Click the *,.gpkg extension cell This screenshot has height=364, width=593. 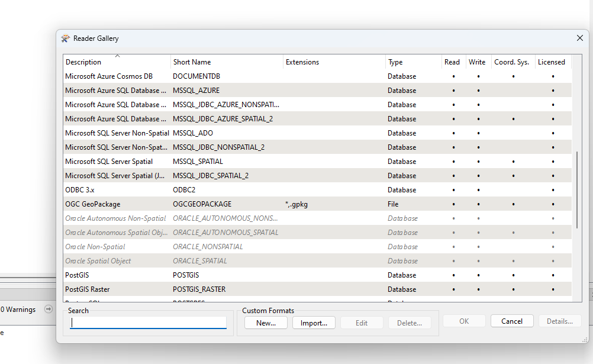[x=296, y=204]
